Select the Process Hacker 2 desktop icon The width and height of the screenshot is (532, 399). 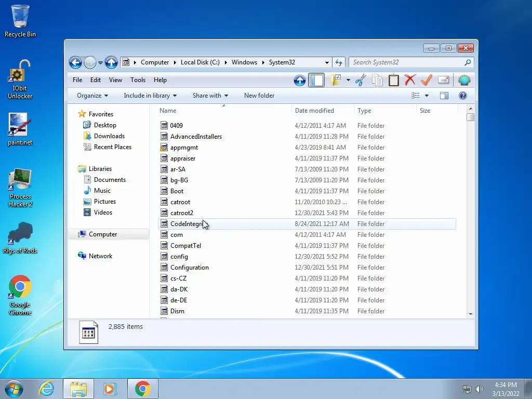pos(20,187)
